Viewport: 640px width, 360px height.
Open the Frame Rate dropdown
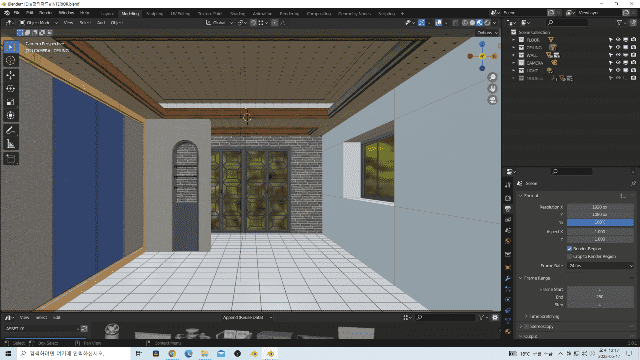pos(600,266)
